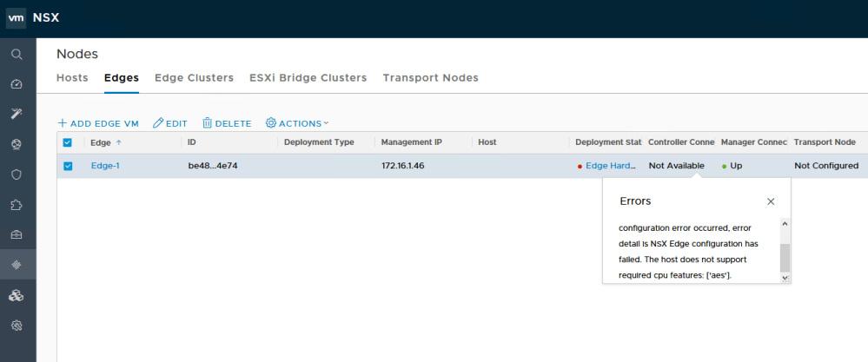Click the Edit button in toolbar

coord(170,123)
